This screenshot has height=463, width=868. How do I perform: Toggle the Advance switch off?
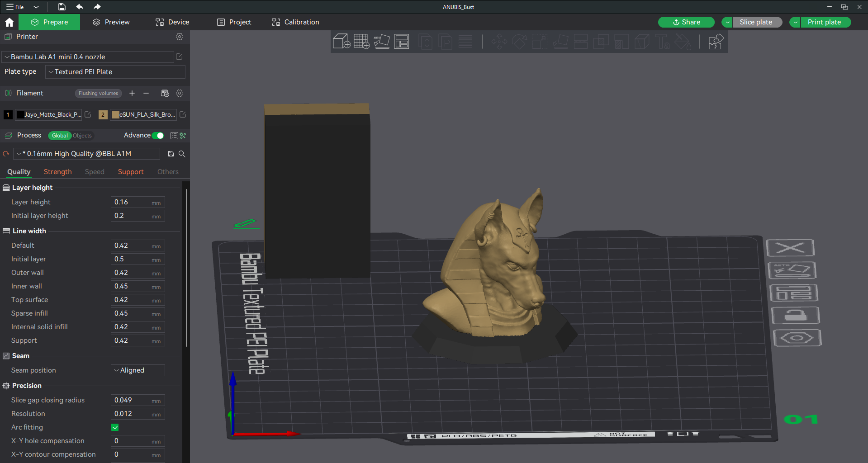(x=158, y=136)
